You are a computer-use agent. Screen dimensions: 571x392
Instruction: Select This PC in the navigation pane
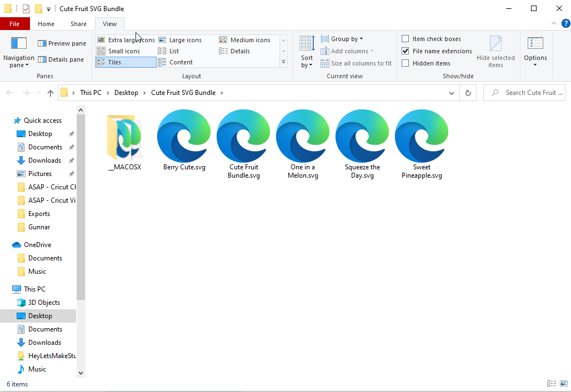pyautogui.click(x=34, y=289)
